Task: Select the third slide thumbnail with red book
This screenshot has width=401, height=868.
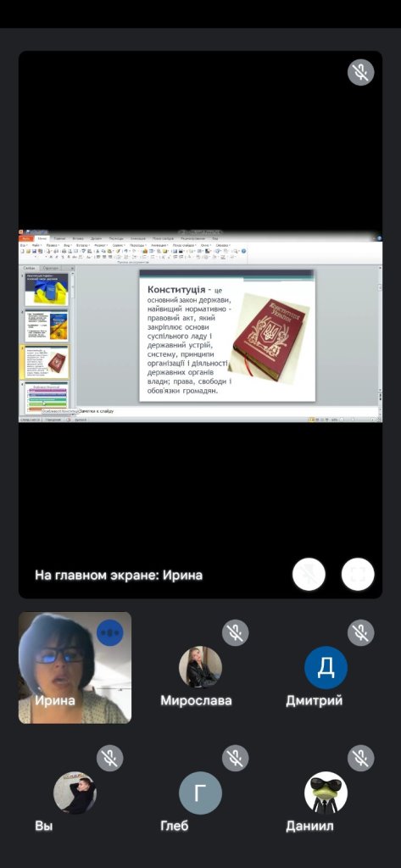Action: click(47, 361)
